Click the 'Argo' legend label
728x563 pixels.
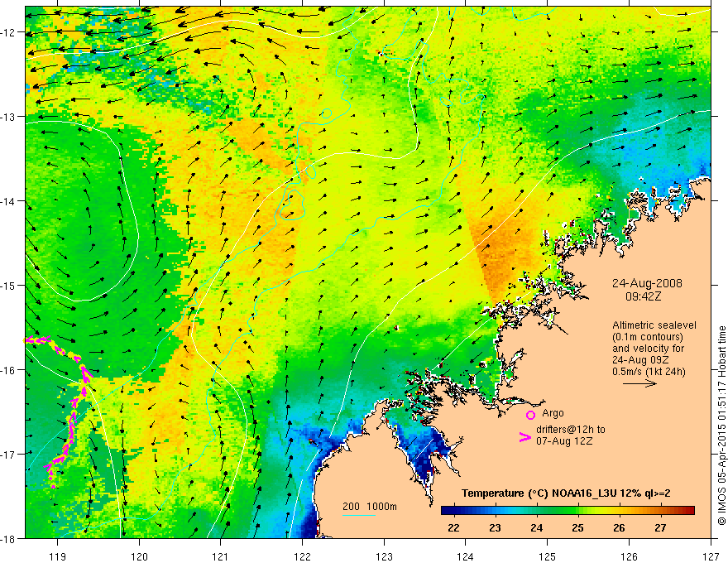[x=553, y=413]
